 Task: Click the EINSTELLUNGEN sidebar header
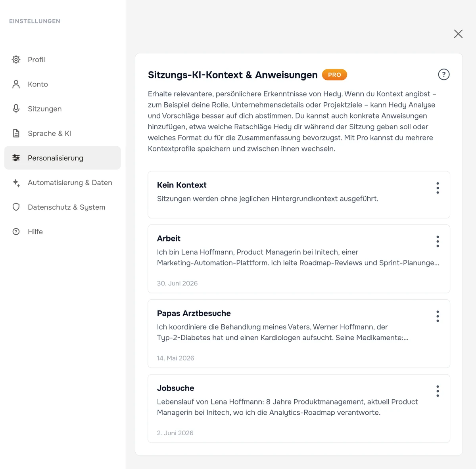click(x=35, y=21)
